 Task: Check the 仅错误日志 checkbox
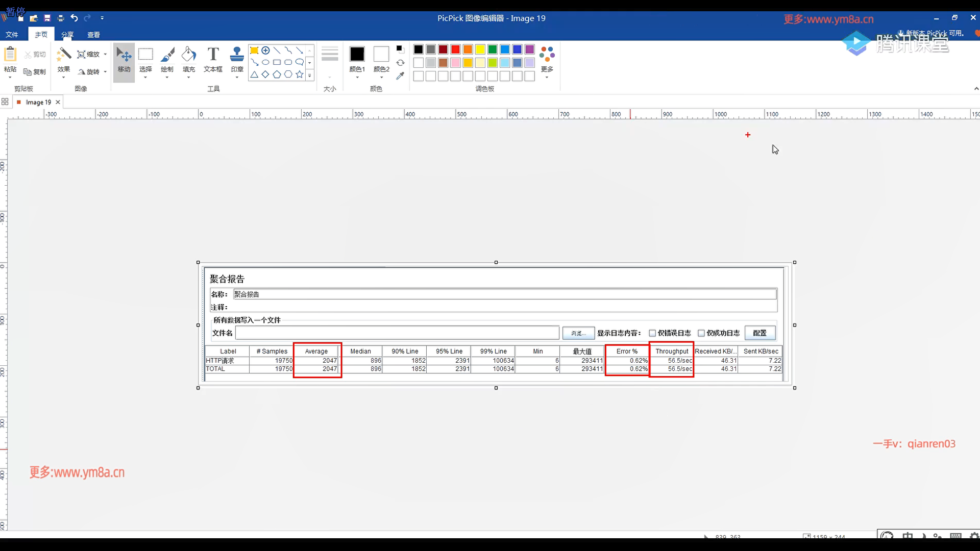(x=652, y=333)
